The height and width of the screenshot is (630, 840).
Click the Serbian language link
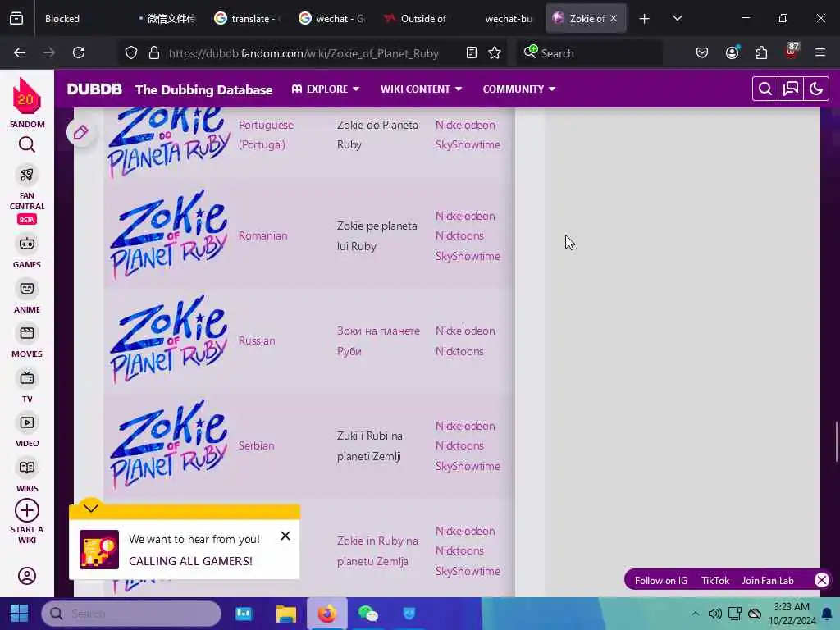click(x=256, y=445)
